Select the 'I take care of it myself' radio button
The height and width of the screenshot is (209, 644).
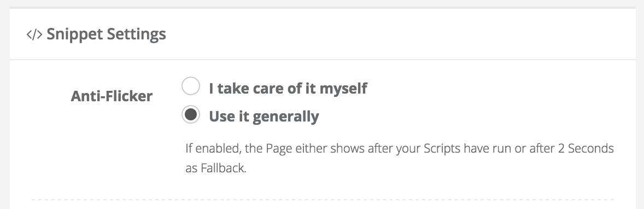click(191, 87)
